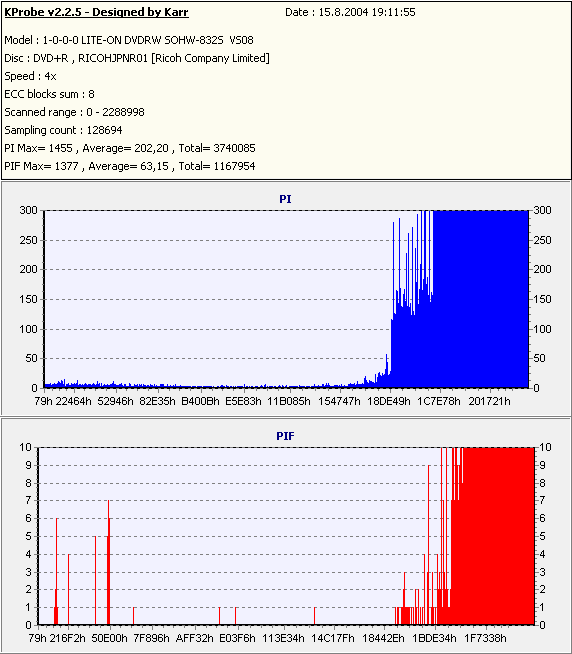Click the LITE-ON DVDRW model line
This screenshot has width=572, height=654.
(129, 40)
